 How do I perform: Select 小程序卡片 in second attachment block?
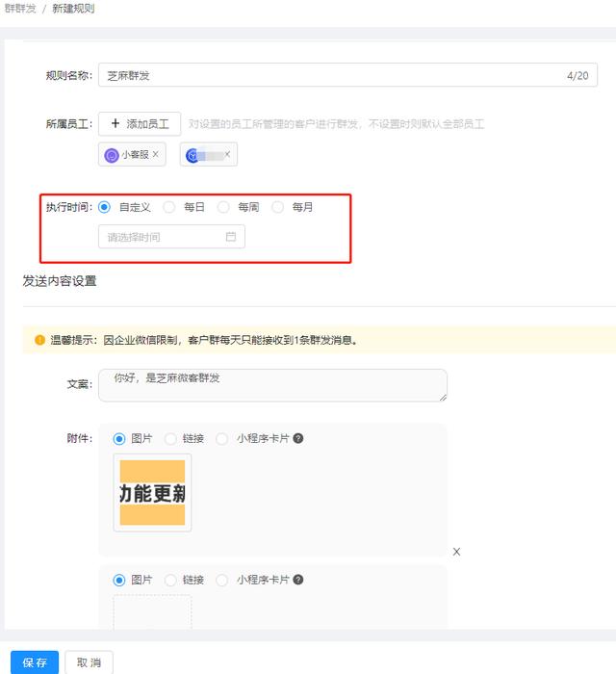click(223, 580)
